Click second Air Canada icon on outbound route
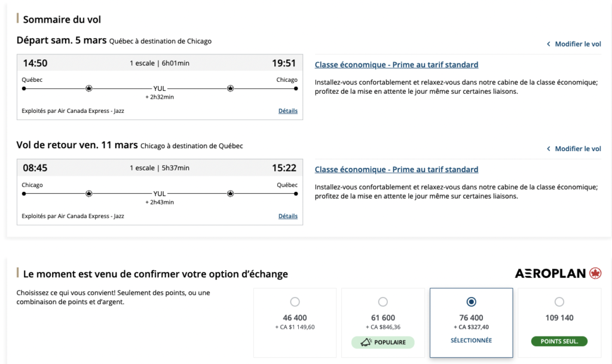The height and width of the screenshot is (364, 612). click(x=230, y=88)
